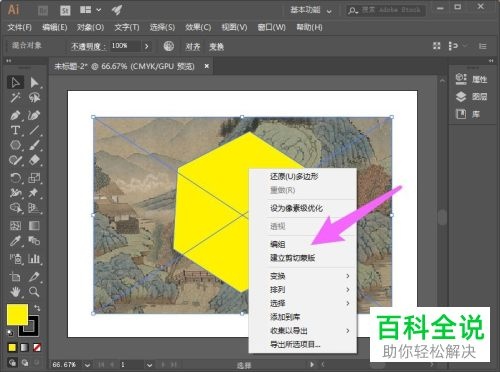
Task: Choose 建立剪切蒙版 in context menu
Action: pyautogui.click(x=292, y=258)
